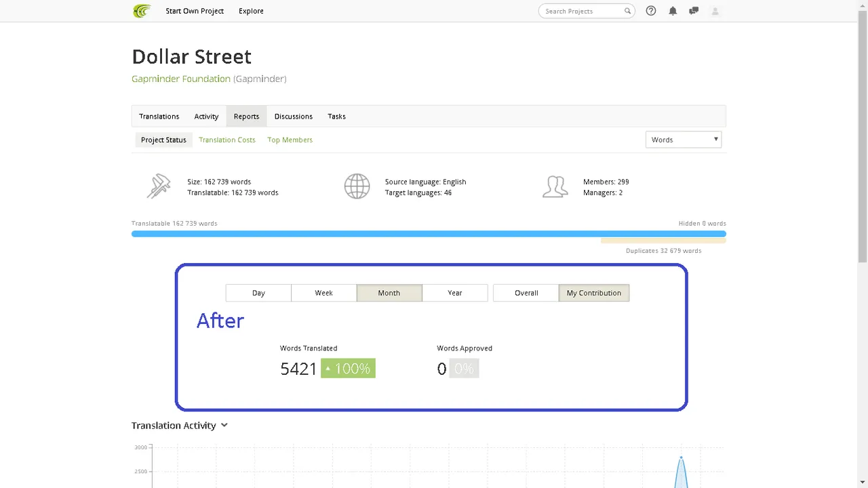Open the Translations tab

tap(159, 117)
